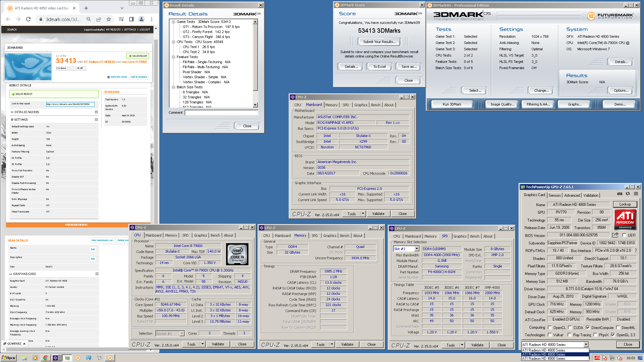644x362 pixels.
Task: Open the Bench tab in CPU-Z Mainboard window
Action: click(375, 105)
